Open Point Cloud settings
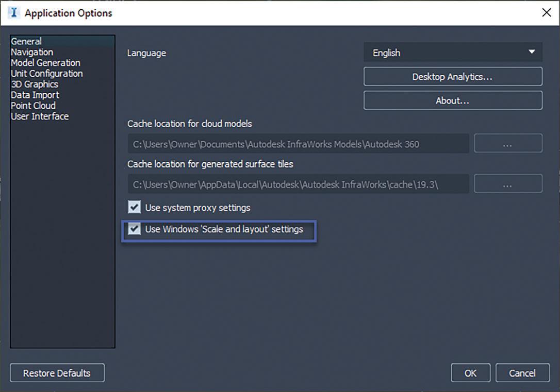The height and width of the screenshot is (392, 560). click(x=33, y=106)
